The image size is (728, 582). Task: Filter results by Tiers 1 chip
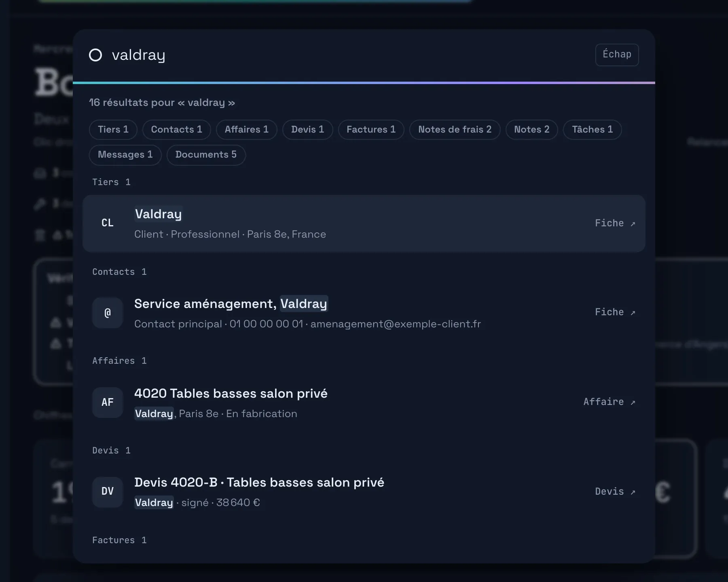coord(113,130)
